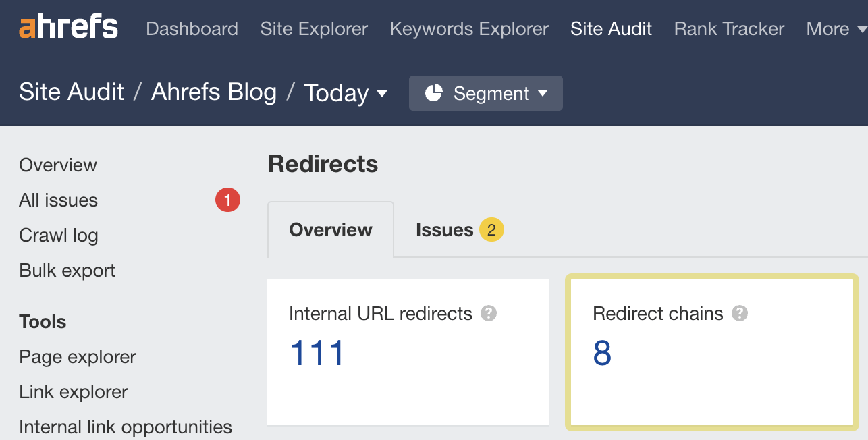Click the ahrefs logo
Image resolution: width=868 pixels, height=440 pixels.
(x=67, y=27)
